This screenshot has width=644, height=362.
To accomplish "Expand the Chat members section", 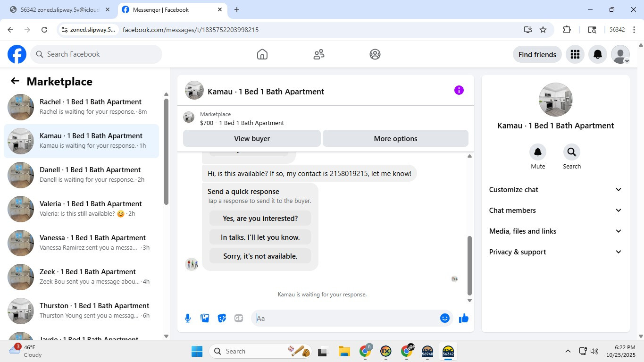I will pyautogui.click(x=556, y=210).
